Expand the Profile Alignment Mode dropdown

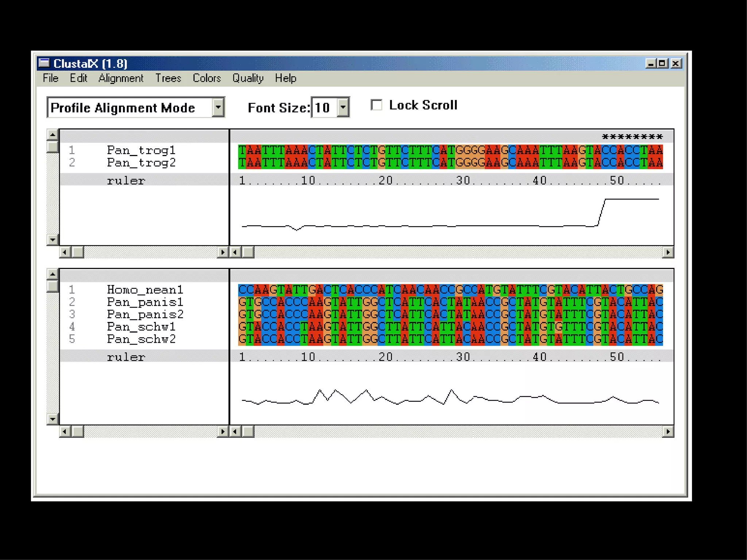(218, 108)
